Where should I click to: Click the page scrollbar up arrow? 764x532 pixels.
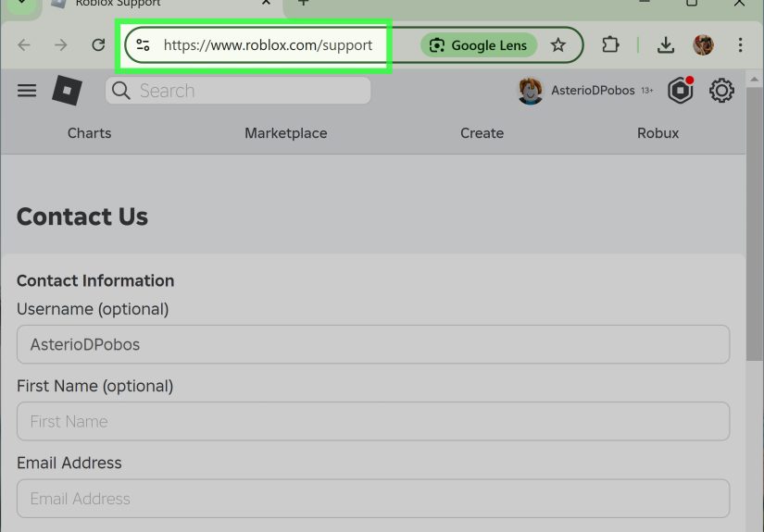(754, 79)
